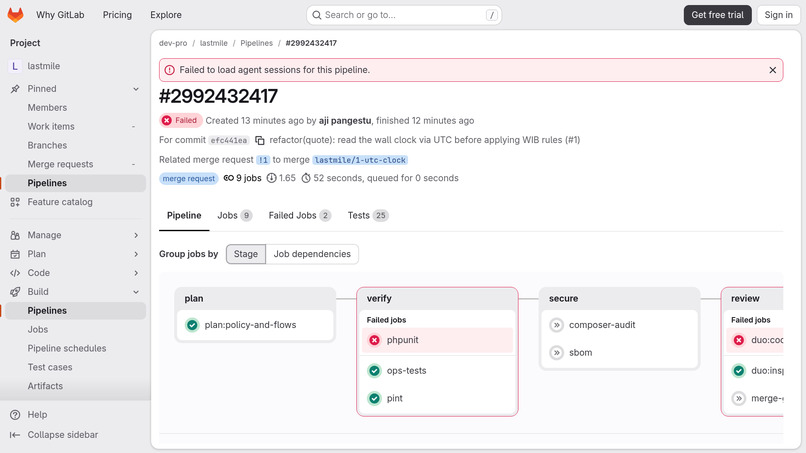Image resolution: width=806 pixels, height=453 pixels.
Task: Open Pricing in the top navigation
Action: pyautogui.click(x=117, y=15)
